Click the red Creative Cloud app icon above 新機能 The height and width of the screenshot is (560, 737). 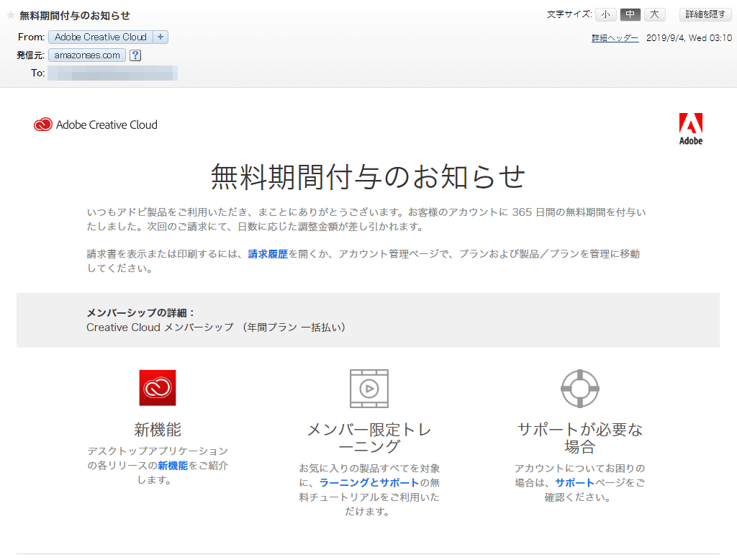[158, 388]
